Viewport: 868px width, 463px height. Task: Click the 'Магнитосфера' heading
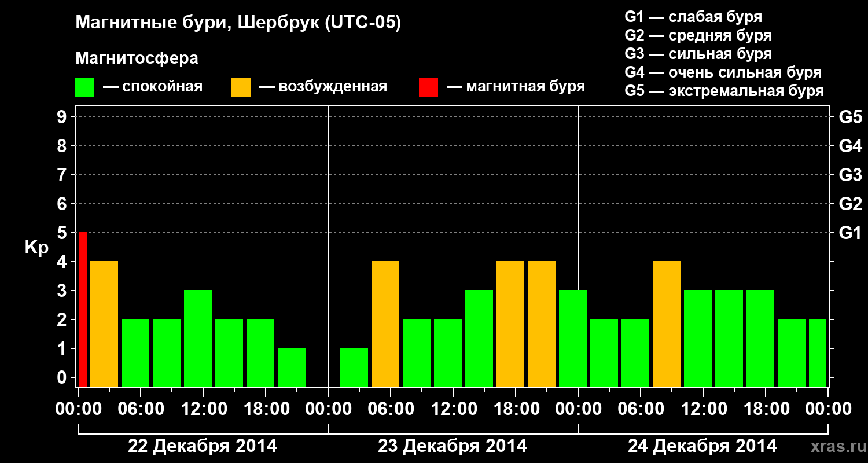tap(137, 58)
